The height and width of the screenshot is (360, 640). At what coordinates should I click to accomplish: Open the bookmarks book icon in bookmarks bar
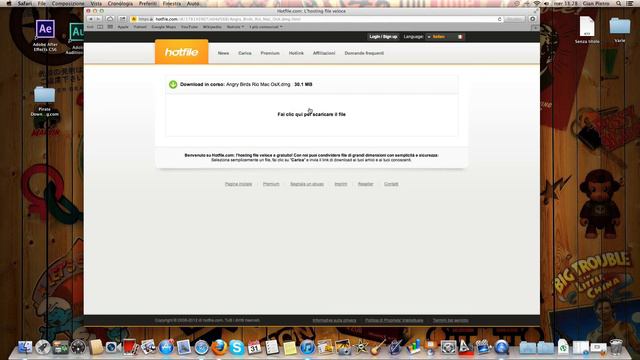pyautogui.click(x=100, y=27)
